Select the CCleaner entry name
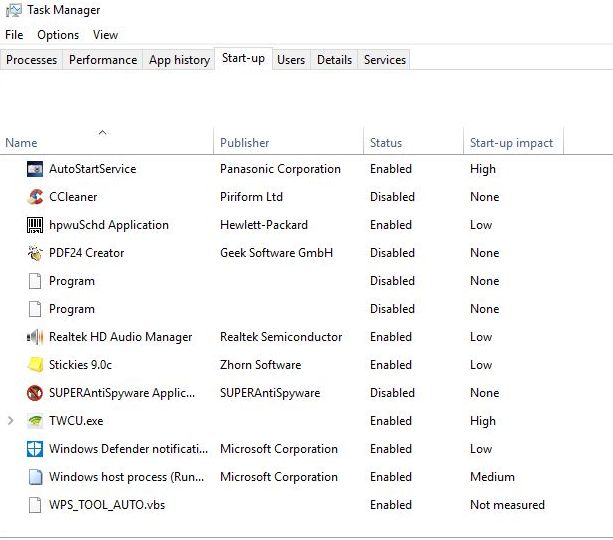 click(73, 197)
